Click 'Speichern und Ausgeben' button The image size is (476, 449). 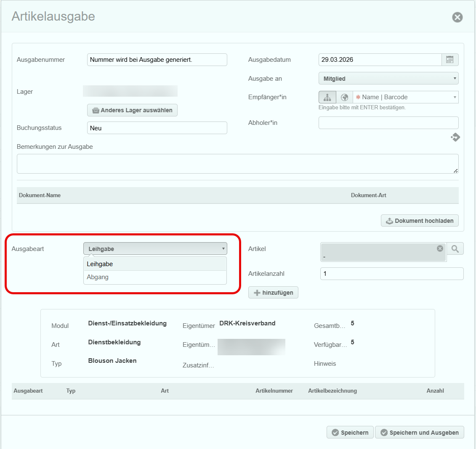[419, 433]
